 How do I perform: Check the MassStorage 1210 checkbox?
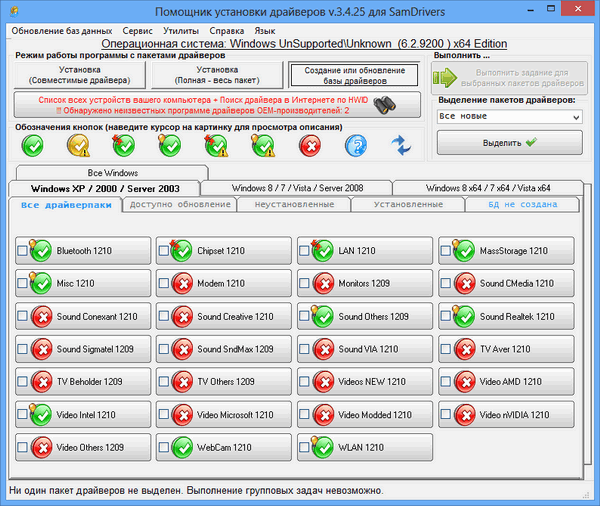445,251
